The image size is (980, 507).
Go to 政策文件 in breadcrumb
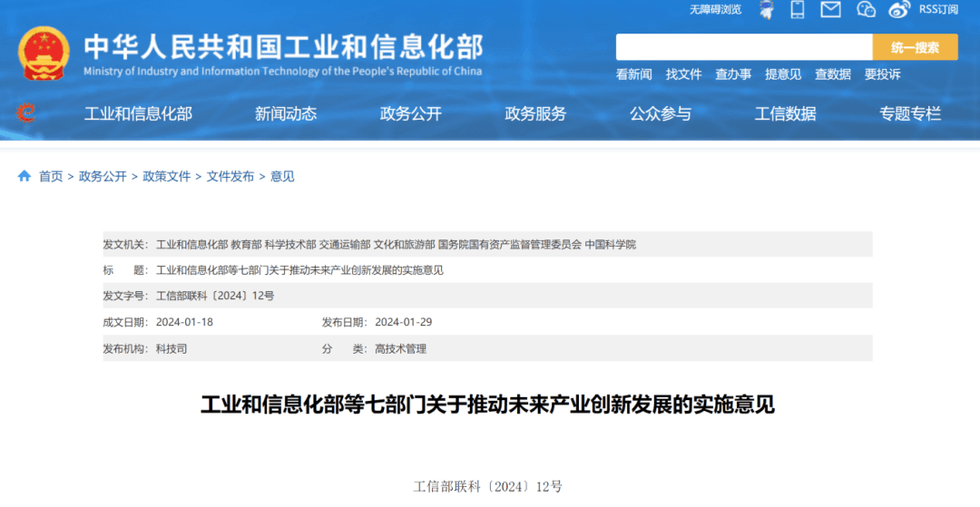tap(166, 177)
